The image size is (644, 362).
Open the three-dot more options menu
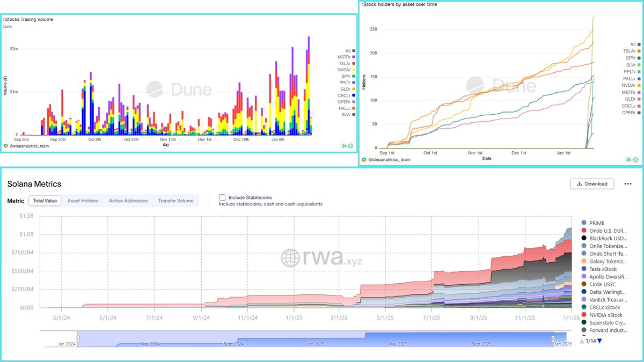tap(628, 184)
